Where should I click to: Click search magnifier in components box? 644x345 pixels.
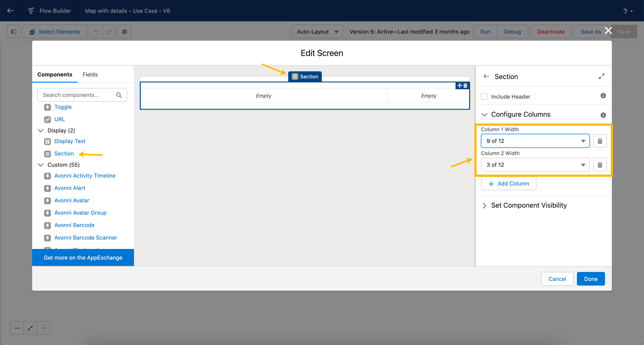(119, 95)
